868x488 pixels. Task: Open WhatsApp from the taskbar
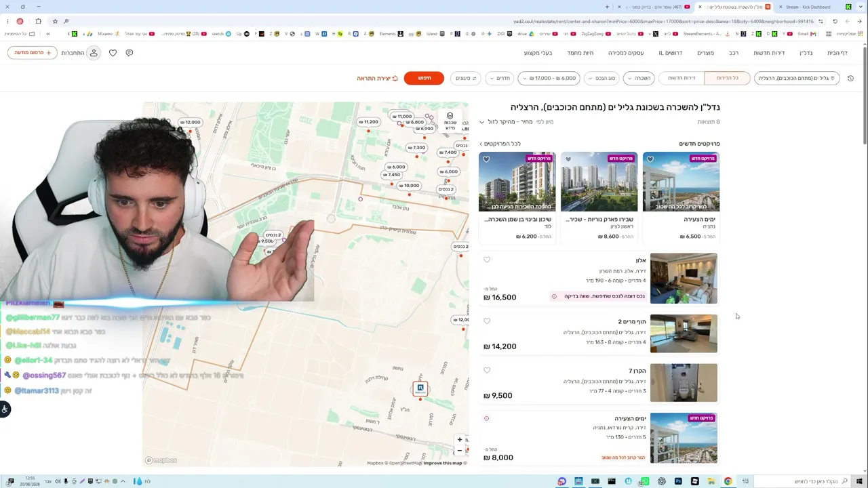click(645, 481)
